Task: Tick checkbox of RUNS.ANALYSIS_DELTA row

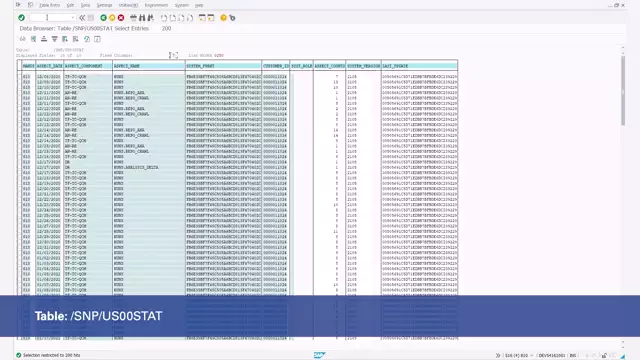Action: 19,167
